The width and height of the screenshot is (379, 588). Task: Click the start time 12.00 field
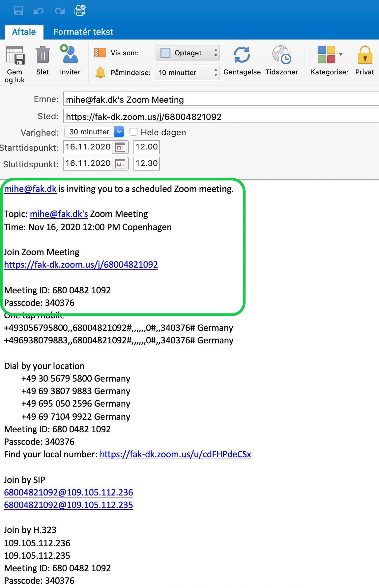(147, 147)
